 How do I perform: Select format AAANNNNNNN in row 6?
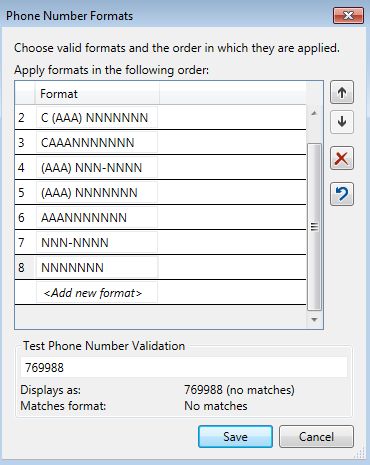97,218
